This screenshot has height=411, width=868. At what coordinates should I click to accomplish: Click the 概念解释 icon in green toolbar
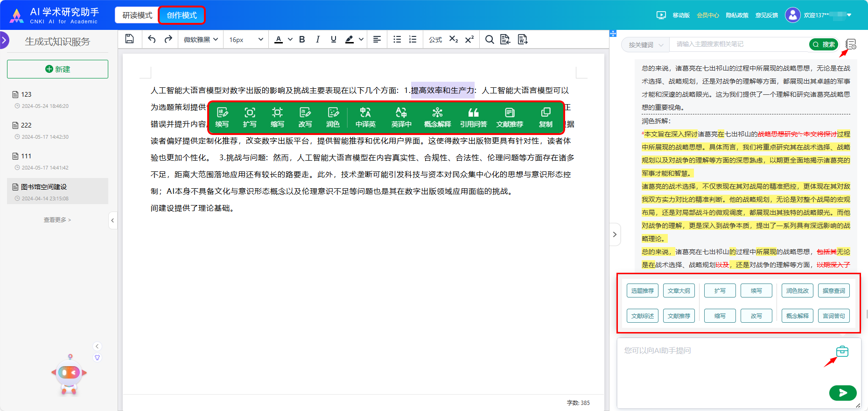click(x=437, y=117)
